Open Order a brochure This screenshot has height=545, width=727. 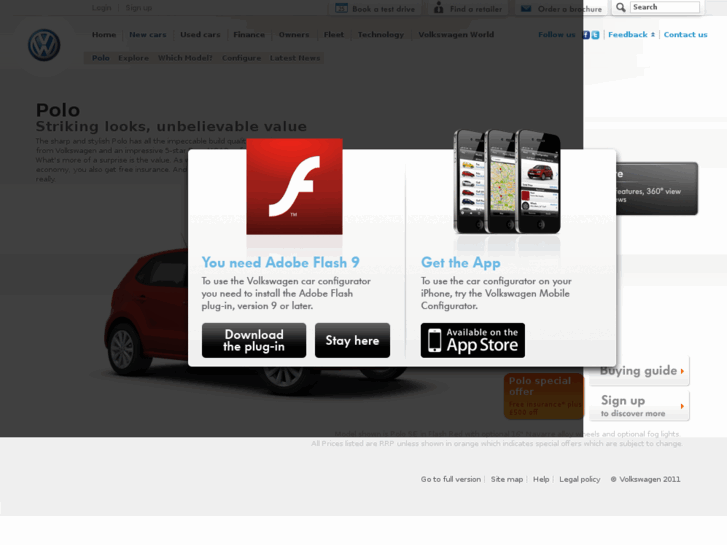pos(570,9)
